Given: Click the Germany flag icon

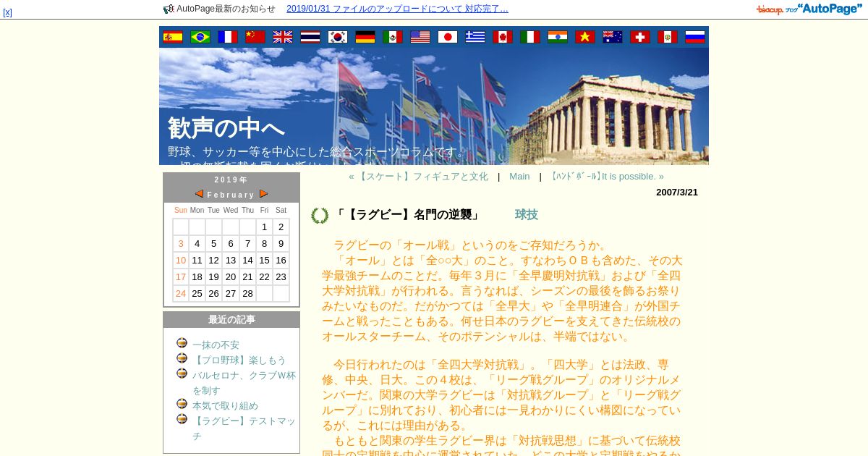Looking at the screenshot, I should (x=365, y=37).
